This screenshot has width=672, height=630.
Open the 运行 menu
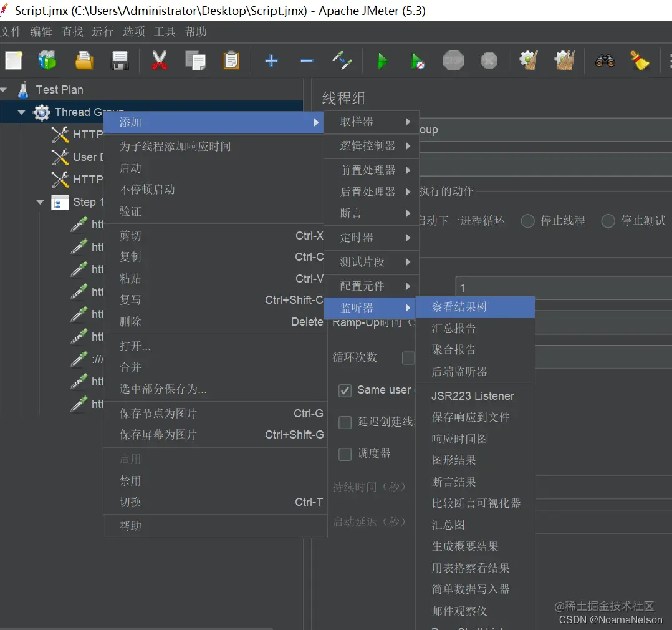coord(103,32)
